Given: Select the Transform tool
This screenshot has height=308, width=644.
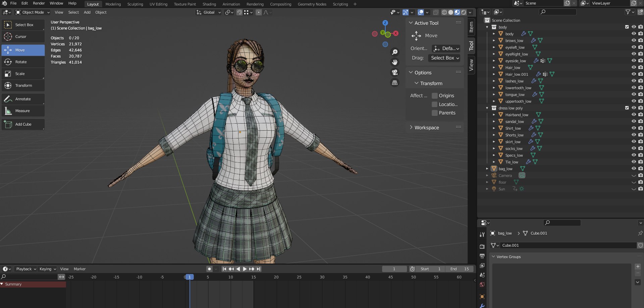Looking at the screenshot, I should tap(23, 85).
